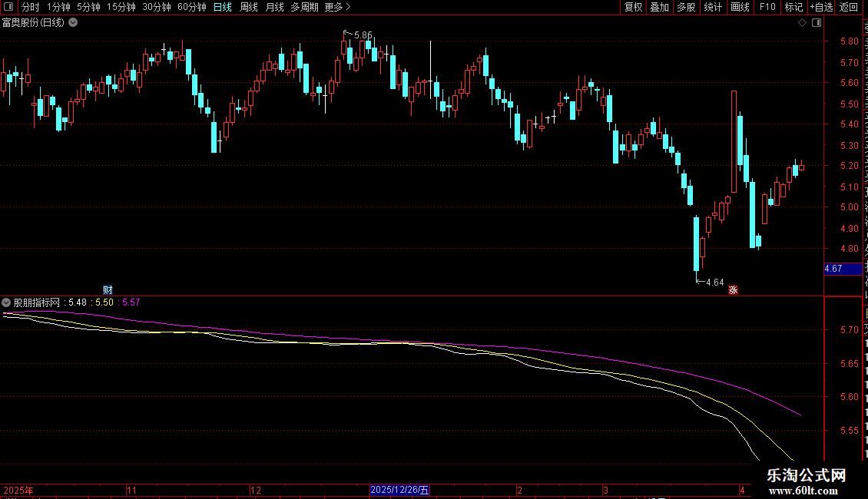
Task: Click the 复权 button
Action: click(633, 7)
